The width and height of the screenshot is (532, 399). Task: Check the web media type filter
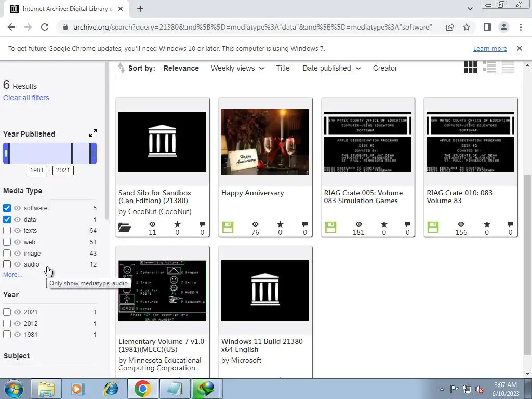(x=7, y=242)
